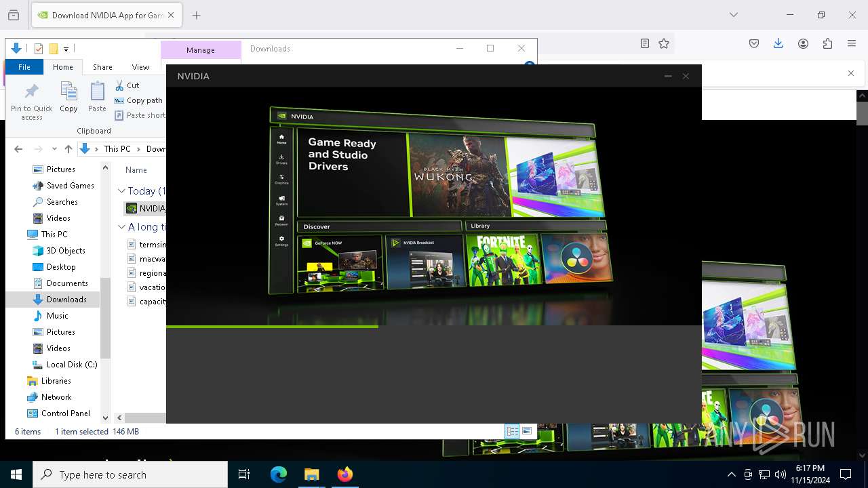Image resolution: width=868 pixels, height=488 pixels.
Task: Open Network in navigation pane
Action: 49,397
